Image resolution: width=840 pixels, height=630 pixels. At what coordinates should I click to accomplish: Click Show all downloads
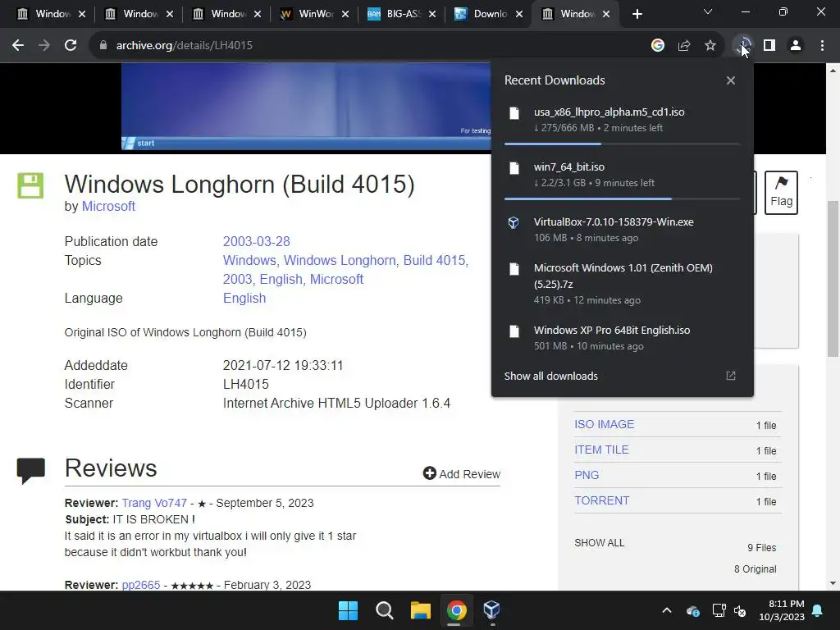click(550, 376)
